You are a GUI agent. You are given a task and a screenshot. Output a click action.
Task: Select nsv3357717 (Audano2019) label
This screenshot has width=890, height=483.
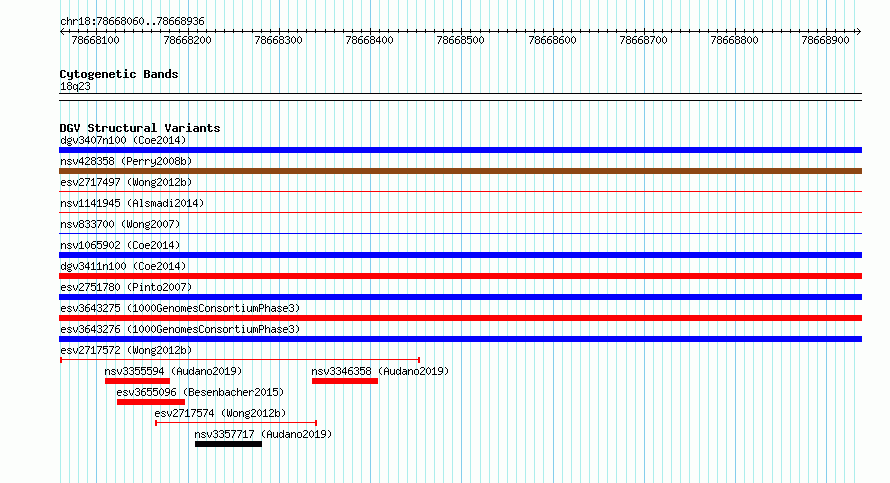(263, 434)
